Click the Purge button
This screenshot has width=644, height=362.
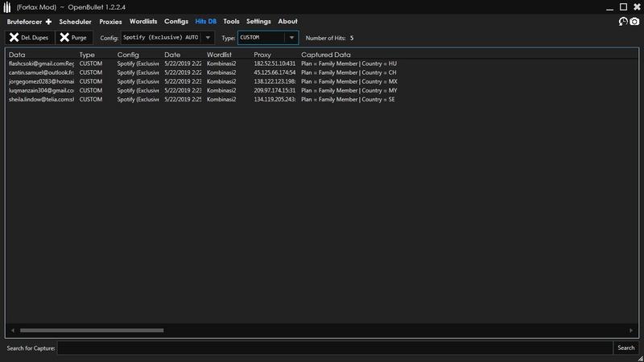point(74,37)
